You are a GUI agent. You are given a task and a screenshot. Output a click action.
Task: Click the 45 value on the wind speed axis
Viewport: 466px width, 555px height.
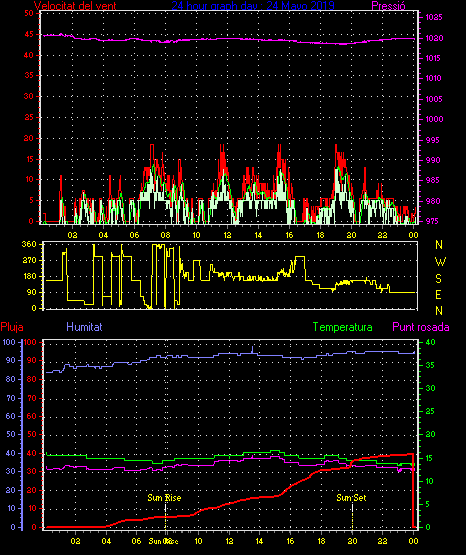pyautogui.click(x=29, y=34)
